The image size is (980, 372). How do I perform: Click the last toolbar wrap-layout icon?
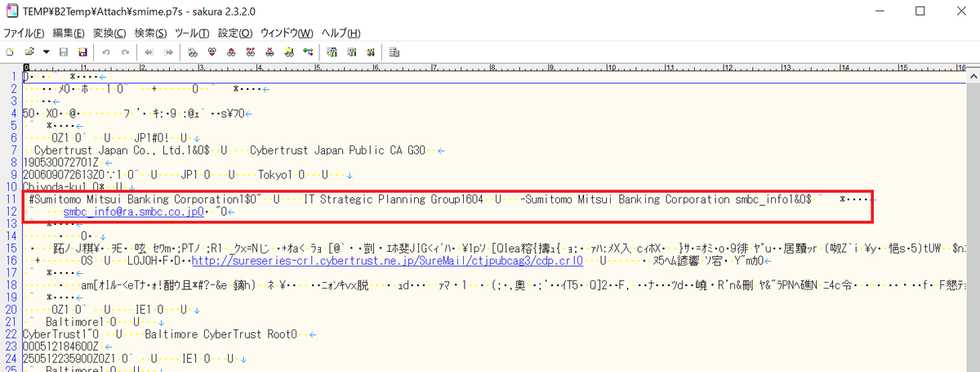coord(394,52)
